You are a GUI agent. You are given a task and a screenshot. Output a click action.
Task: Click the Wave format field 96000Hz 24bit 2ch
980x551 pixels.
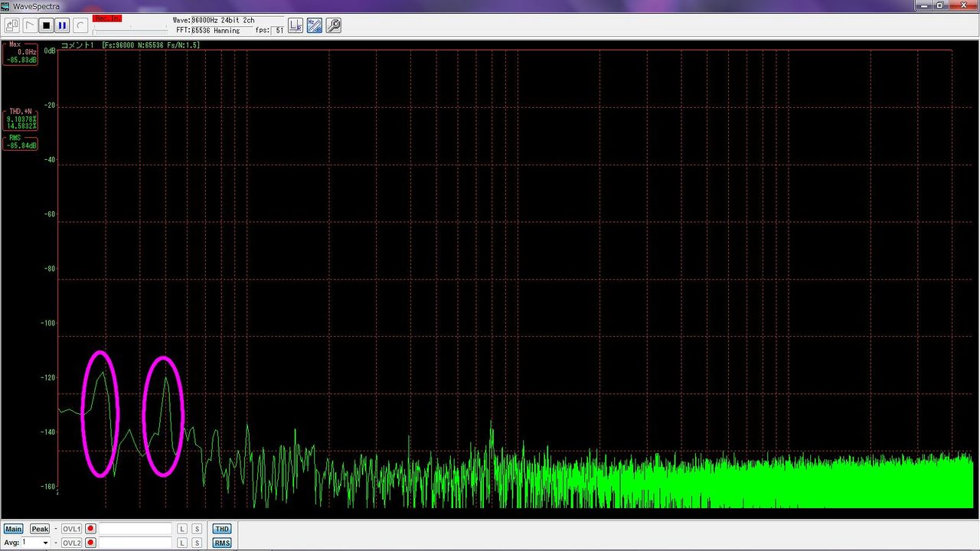237,20
